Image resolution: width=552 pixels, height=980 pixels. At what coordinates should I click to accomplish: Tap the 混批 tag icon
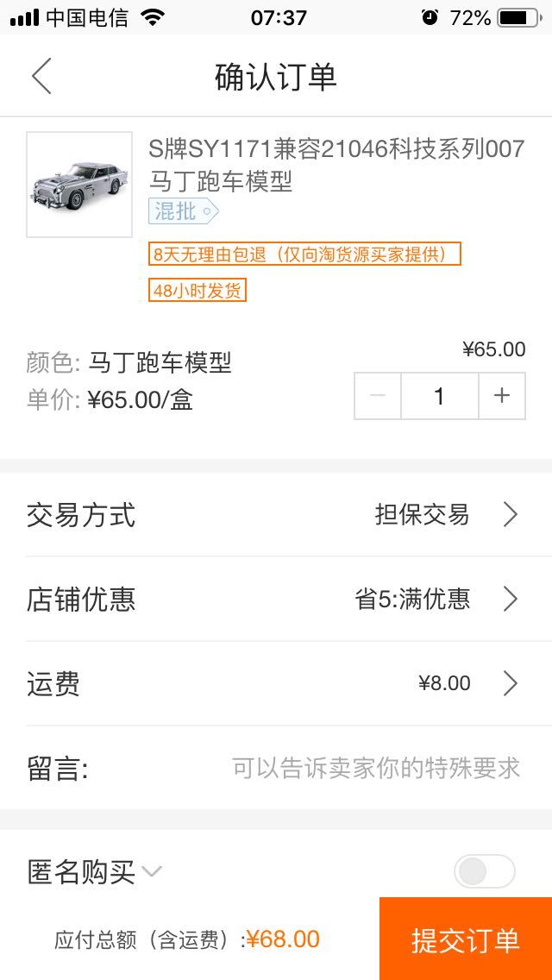tap(183, 211)
